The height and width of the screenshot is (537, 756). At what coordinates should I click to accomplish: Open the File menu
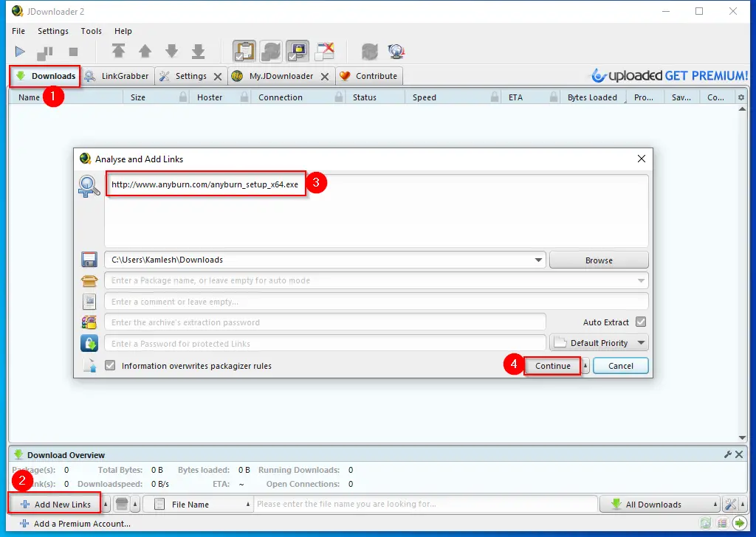tap(18, 31)
